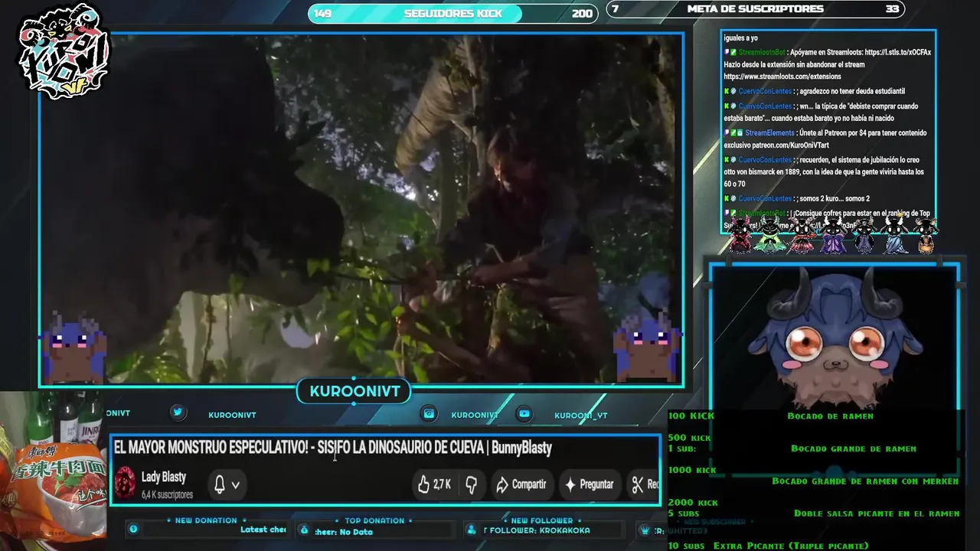Click the thumbs-up like icon
Image resolution: width=980 pixels, height=551 pixels.
423,484
